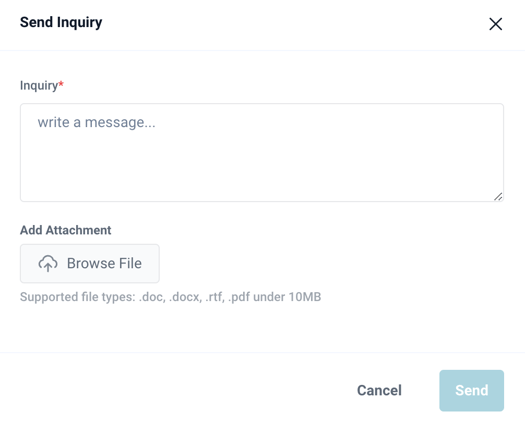Click the upload arrow in the cloud icon
The image size is (525, 424).
pos(48,266)
